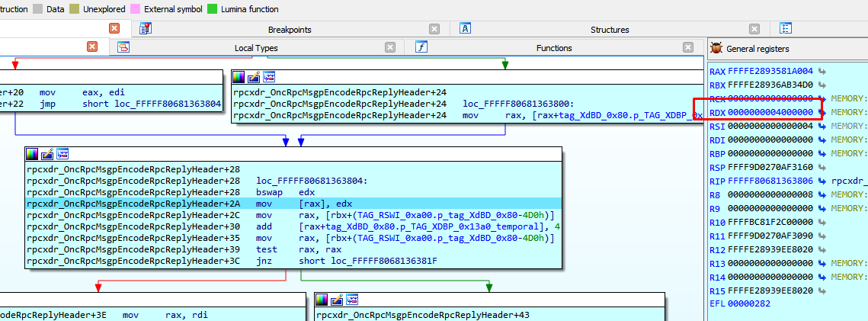This screenshot has height=321, width=868.
Task: Open node color picker in ReplyHeader+28 block
Action: tap(31, 153)
